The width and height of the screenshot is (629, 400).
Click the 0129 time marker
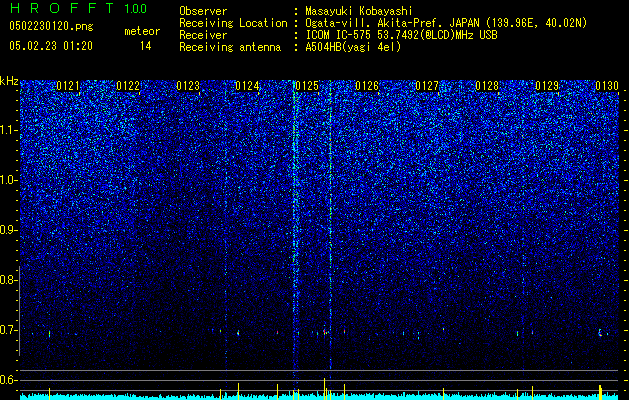[x=547, y=86]
